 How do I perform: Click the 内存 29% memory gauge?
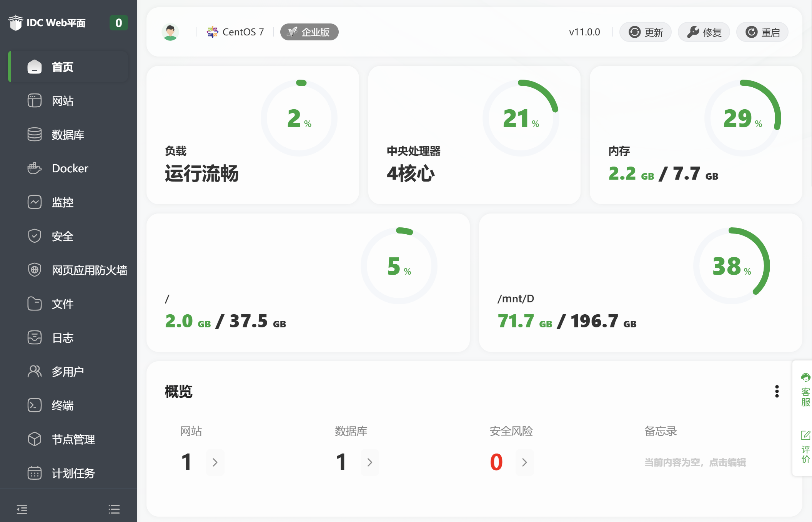tap(743, 118)
